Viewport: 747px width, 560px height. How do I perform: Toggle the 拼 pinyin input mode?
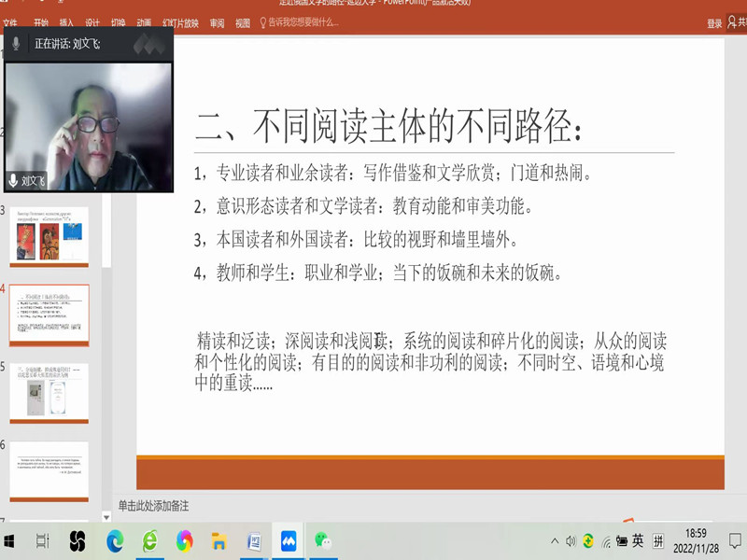pyautogui.click(x=659, y=541)
